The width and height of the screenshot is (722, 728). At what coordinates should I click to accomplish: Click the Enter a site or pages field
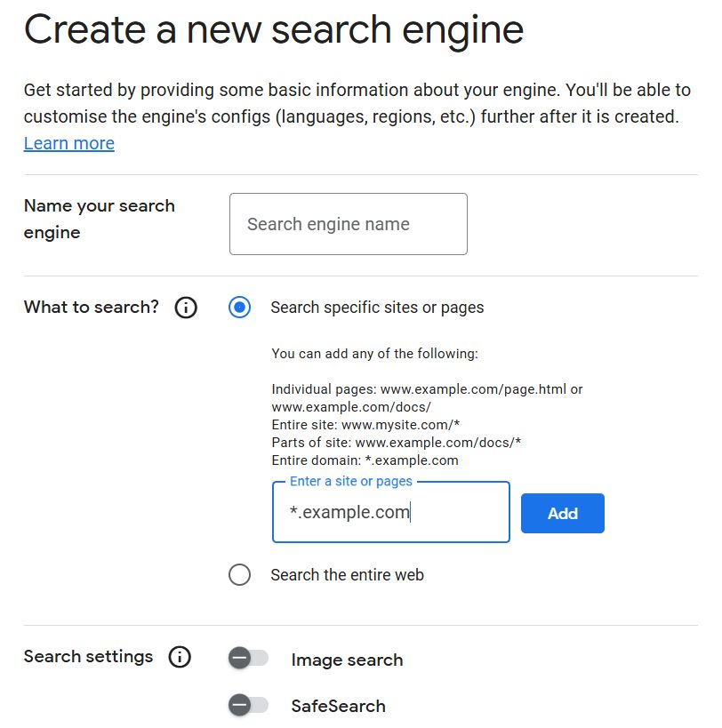390,512
